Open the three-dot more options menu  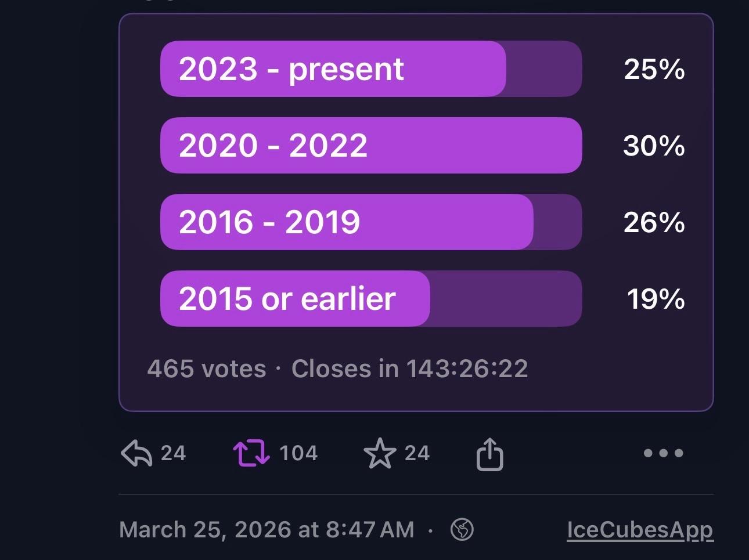coord(663,453)
